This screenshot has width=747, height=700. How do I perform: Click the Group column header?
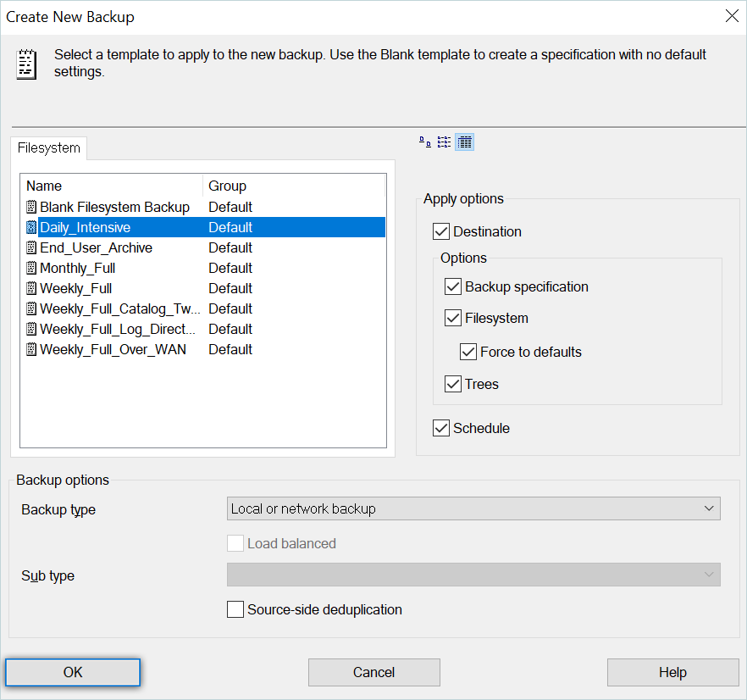click(x=293, y=186)
